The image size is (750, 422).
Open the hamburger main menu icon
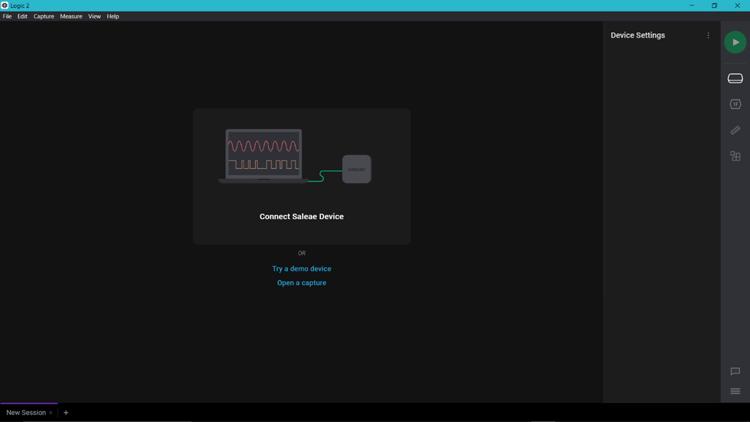(x=735, y=391)
